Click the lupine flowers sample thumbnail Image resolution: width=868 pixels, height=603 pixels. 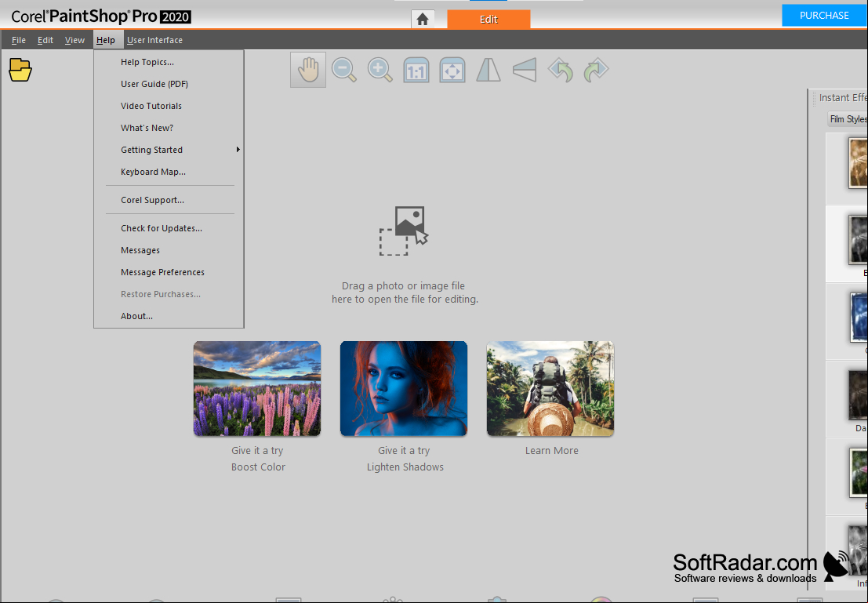pyautogui.click(x=257, y=389)
